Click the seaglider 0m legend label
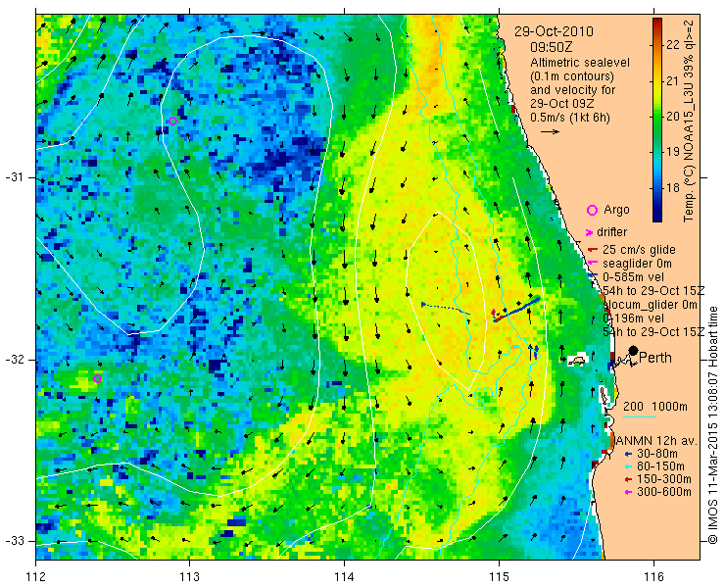 click(637, 264)
